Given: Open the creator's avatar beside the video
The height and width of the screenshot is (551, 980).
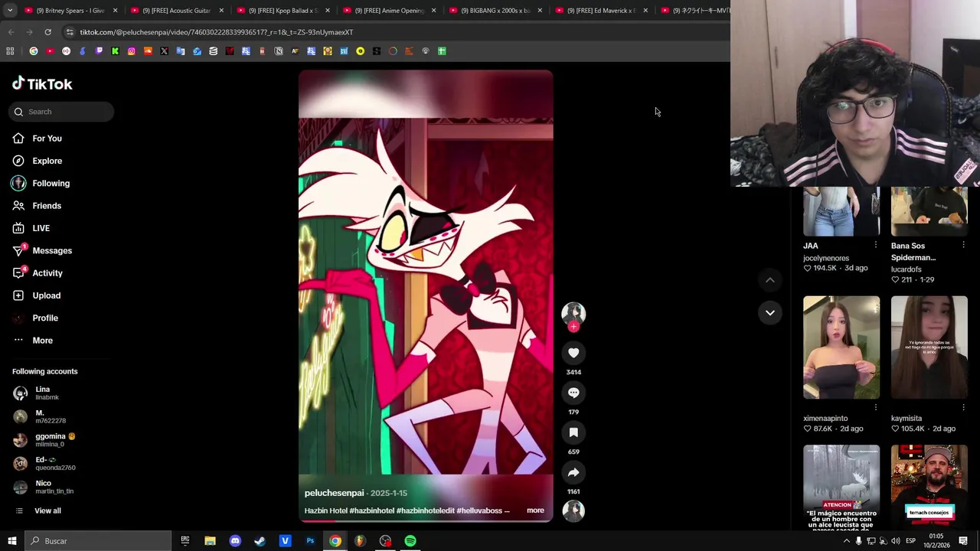Looking at the screenshot, I should 573,313.
